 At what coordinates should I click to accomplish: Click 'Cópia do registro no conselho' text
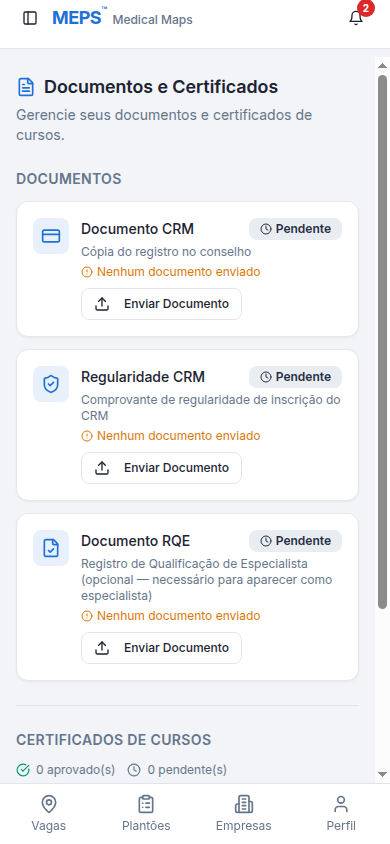tap(166, 251)
